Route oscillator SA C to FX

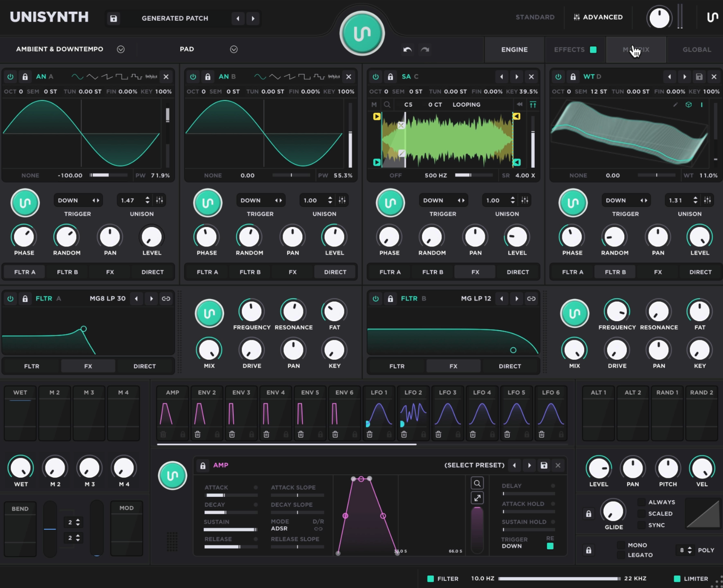coord(475,272)
